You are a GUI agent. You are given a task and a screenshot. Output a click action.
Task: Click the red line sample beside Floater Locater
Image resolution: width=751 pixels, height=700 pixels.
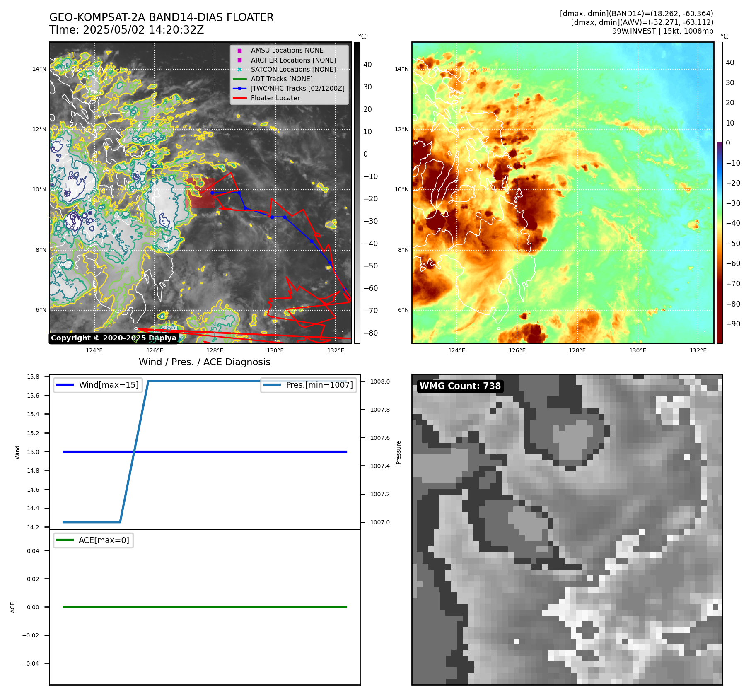pos(239,98)
